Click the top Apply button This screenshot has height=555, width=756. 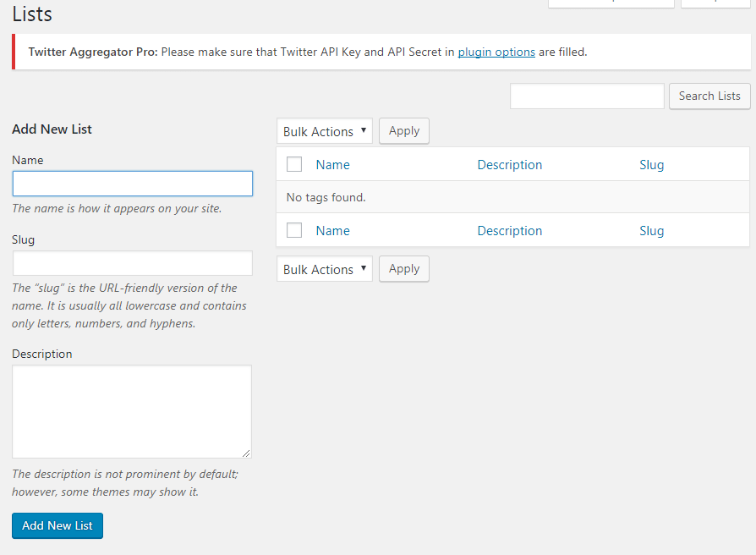click(404, 131)
